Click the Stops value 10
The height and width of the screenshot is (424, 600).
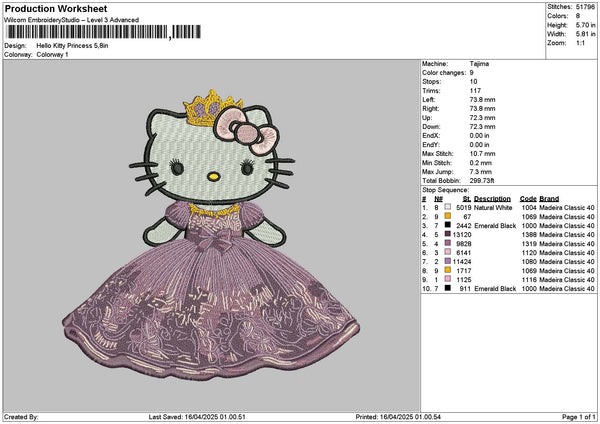(x=473, y=82)
